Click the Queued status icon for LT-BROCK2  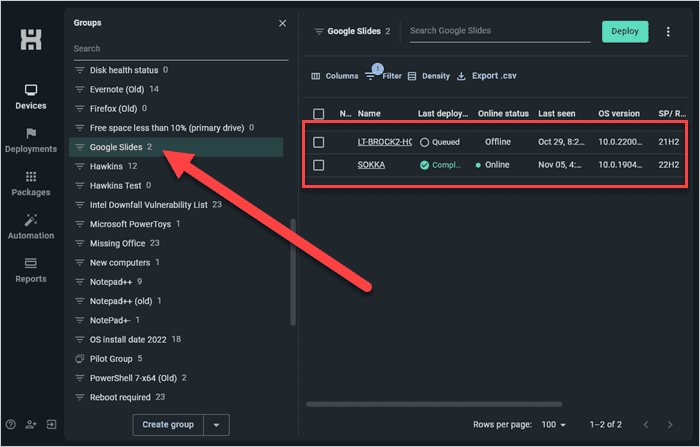point(425,142)
